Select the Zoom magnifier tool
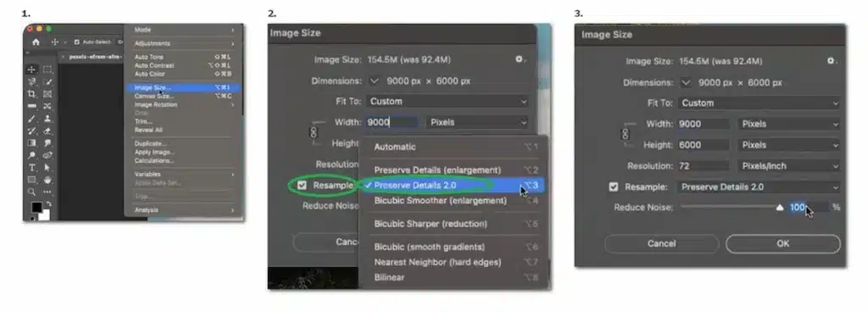The width and height of the screenshot is (868, 312). 31,192
